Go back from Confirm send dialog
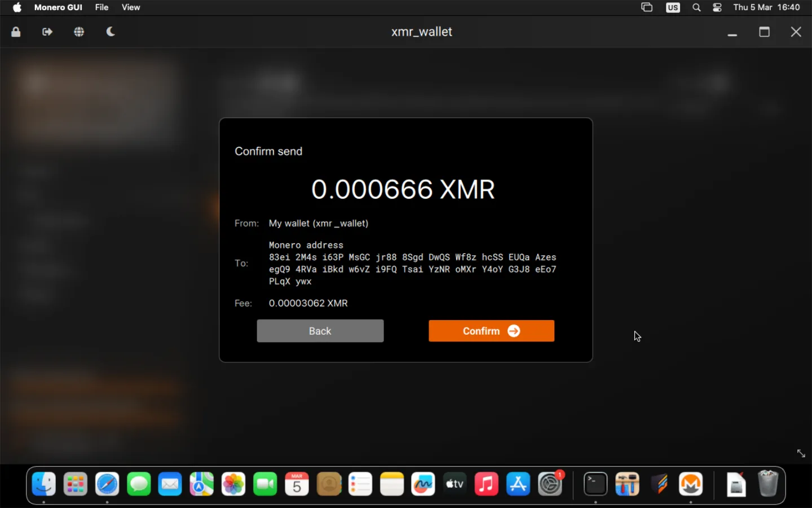The image size is (812, 508). tap(320, 331)
